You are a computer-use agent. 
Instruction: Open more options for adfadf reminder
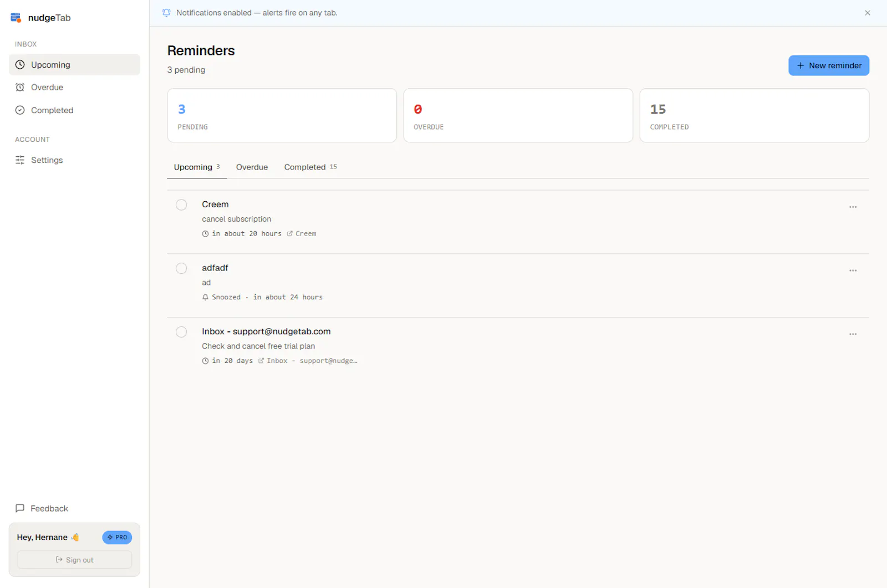[x=853, y=271]
